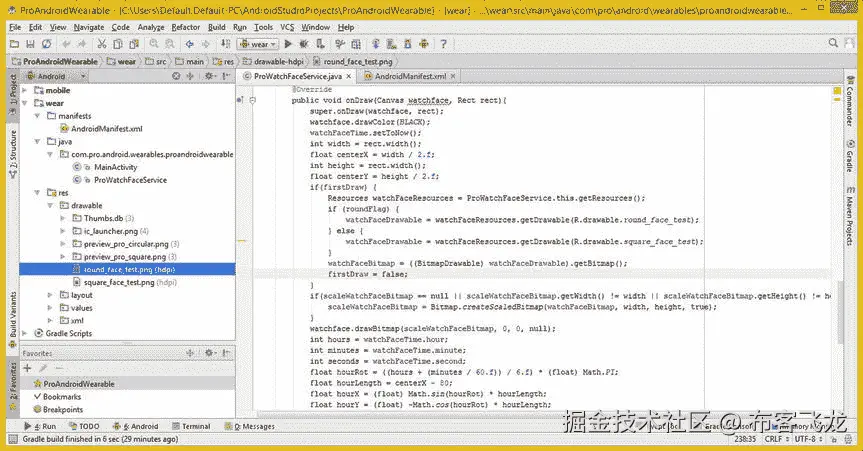The image size is (863, 451).
Task: Open the Android project view dropdown
Action: pyautogui.click(x=56, y=76)
